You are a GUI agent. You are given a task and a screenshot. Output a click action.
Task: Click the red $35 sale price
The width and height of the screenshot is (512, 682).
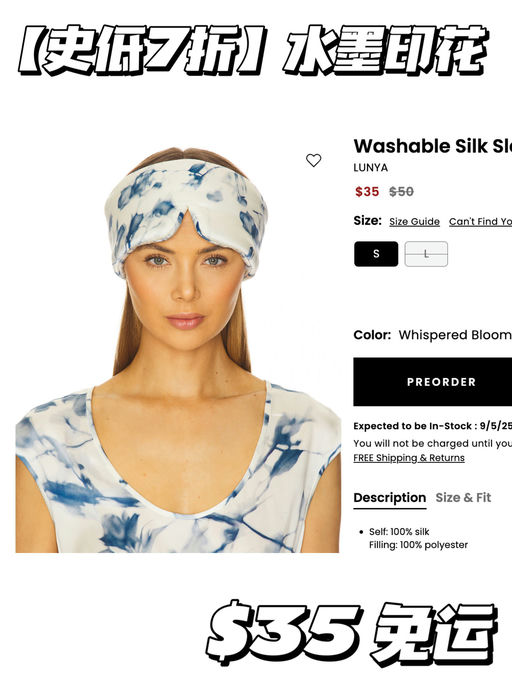(x=367, y=191)
